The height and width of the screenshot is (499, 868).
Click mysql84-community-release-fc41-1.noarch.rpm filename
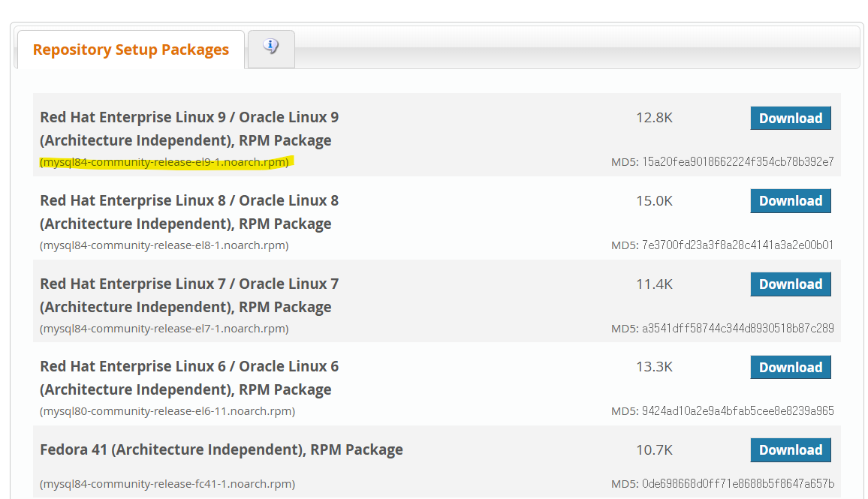point(167,483)
